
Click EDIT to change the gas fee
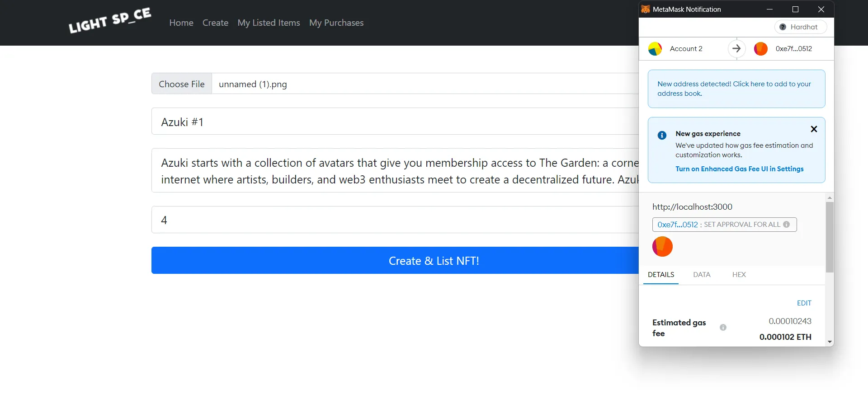(804, 303)
